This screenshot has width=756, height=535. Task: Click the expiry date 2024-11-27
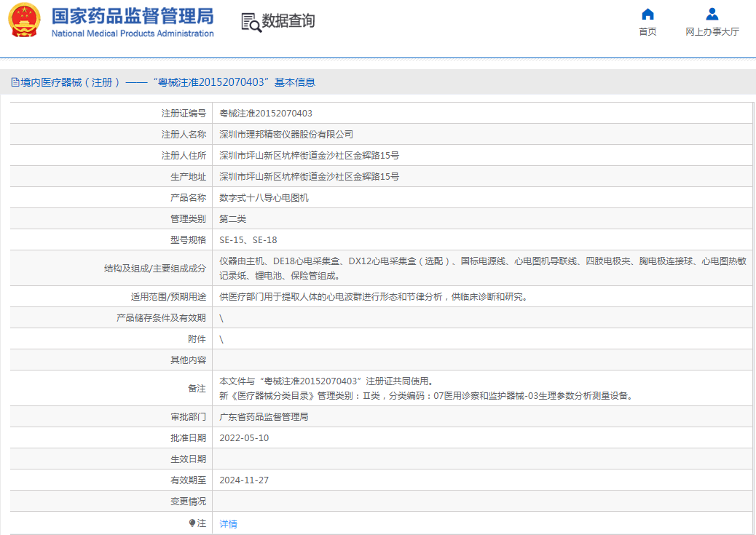[x=244, y=480]
